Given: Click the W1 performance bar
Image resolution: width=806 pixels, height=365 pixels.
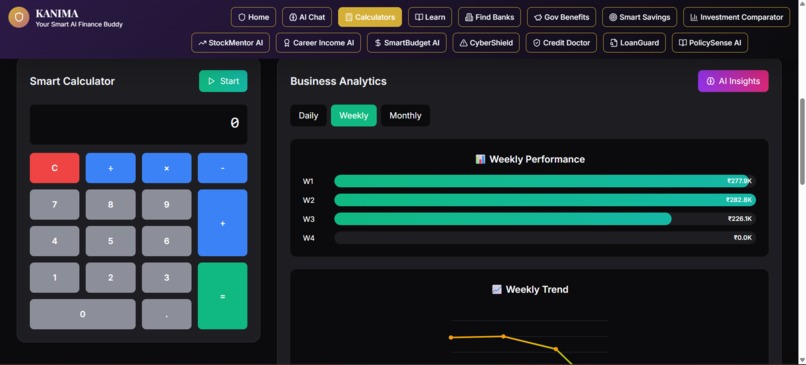Looking at the screenshot, I should click(542, 181).
